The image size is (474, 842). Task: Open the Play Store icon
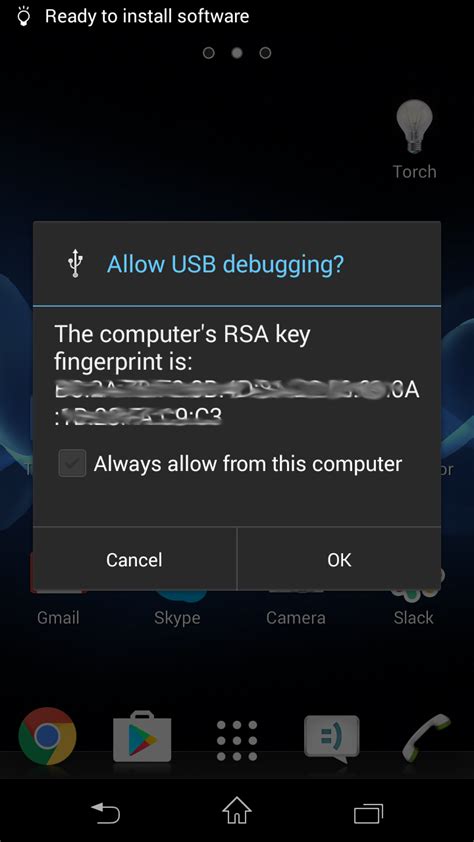click(x=142, y=736)
